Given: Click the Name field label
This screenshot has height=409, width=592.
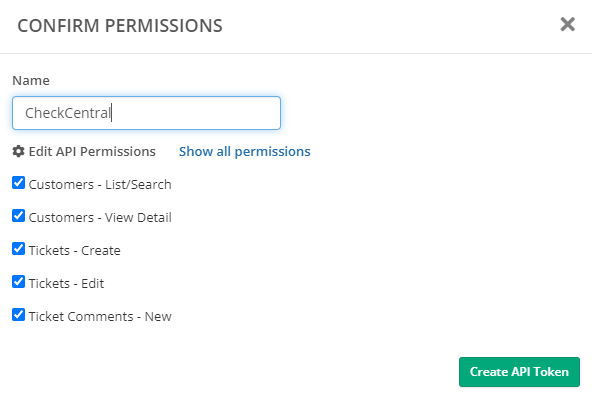Looking at the screenshot, I should (x=31, y=80).
